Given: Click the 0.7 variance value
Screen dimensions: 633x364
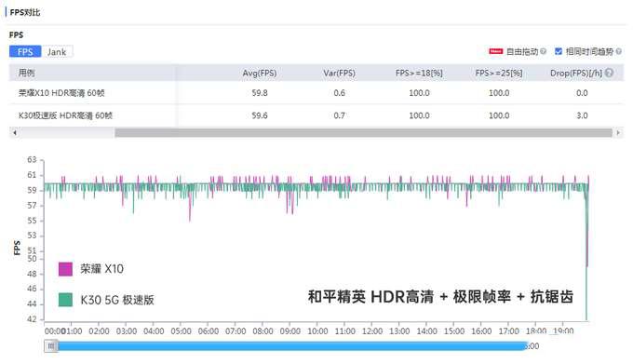Looking at the screenshot, I should point(339,115).
